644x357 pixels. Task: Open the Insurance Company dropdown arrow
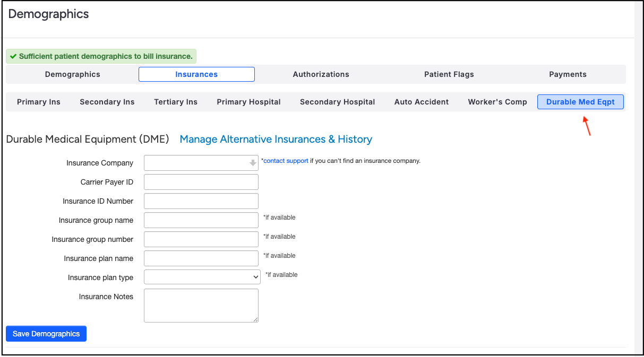[x=253, y=163]
